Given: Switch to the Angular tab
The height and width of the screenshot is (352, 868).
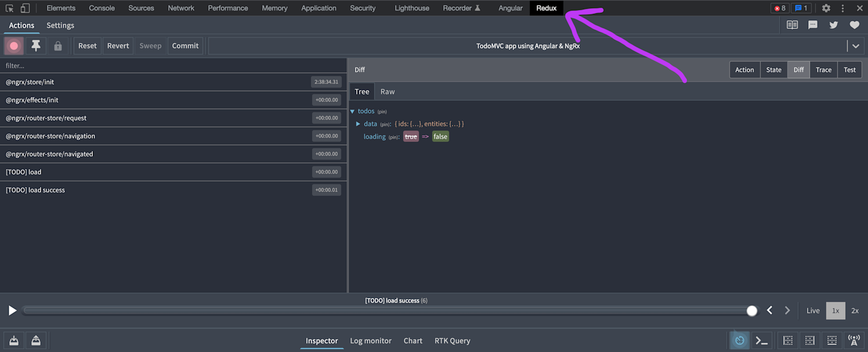Looking at the screenshot, I should (511, 8).
